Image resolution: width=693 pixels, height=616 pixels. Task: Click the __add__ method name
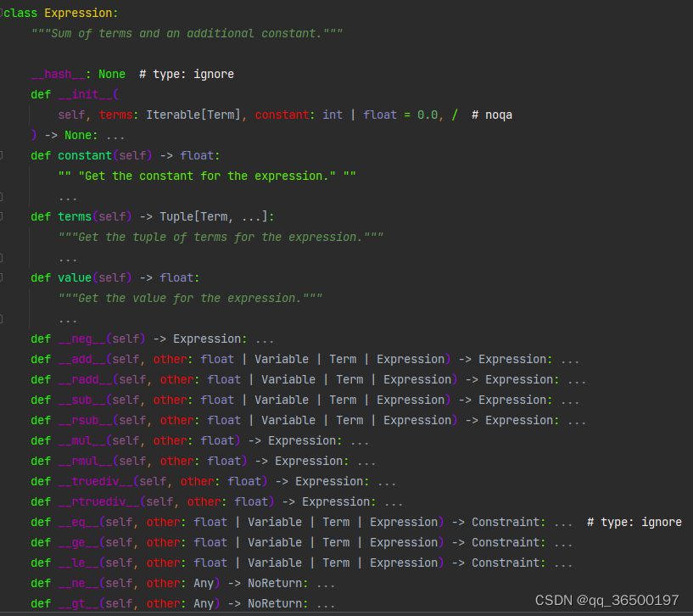(x=82, y=359)
